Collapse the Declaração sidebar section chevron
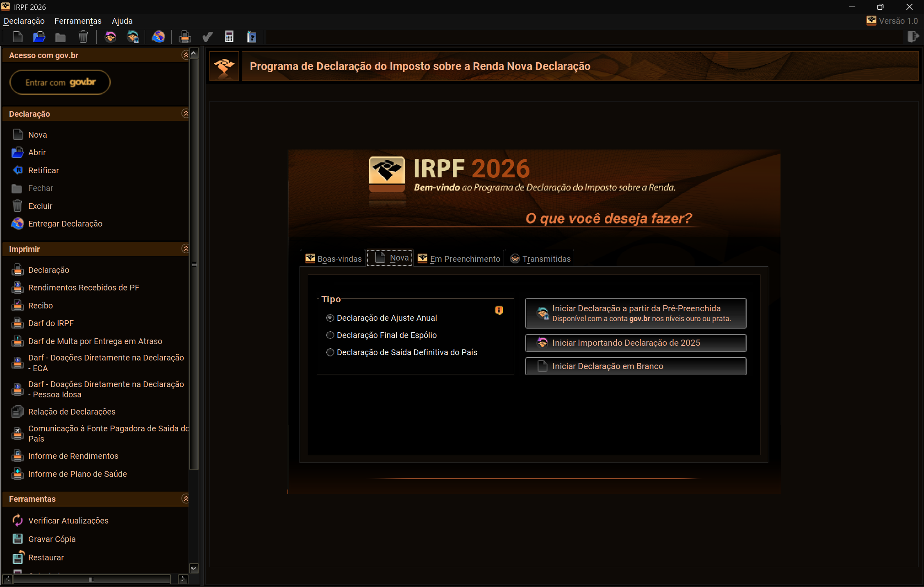Viewport: 924px width, 587px height. point(185,113)
